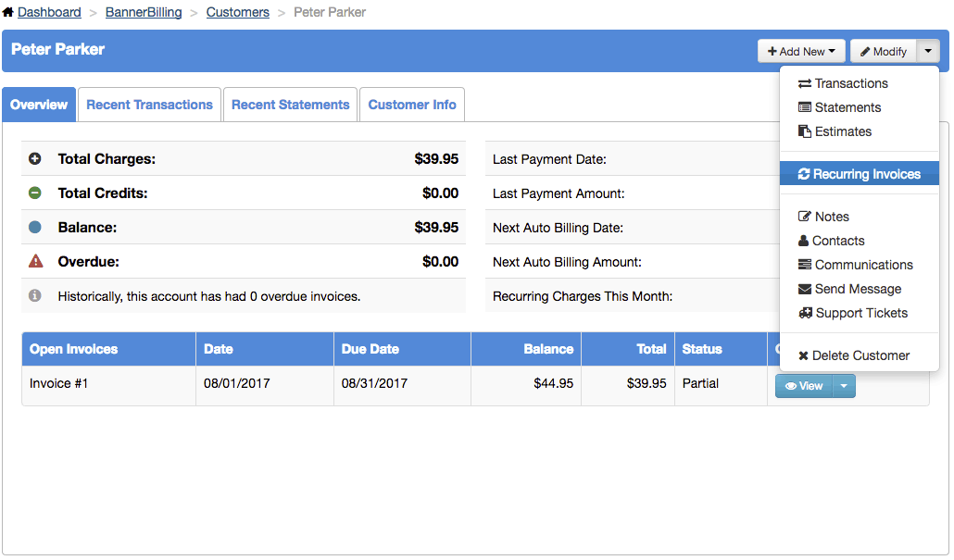954x560 pixels.
Task: Open the Add New dropdown
Action: 801,51
